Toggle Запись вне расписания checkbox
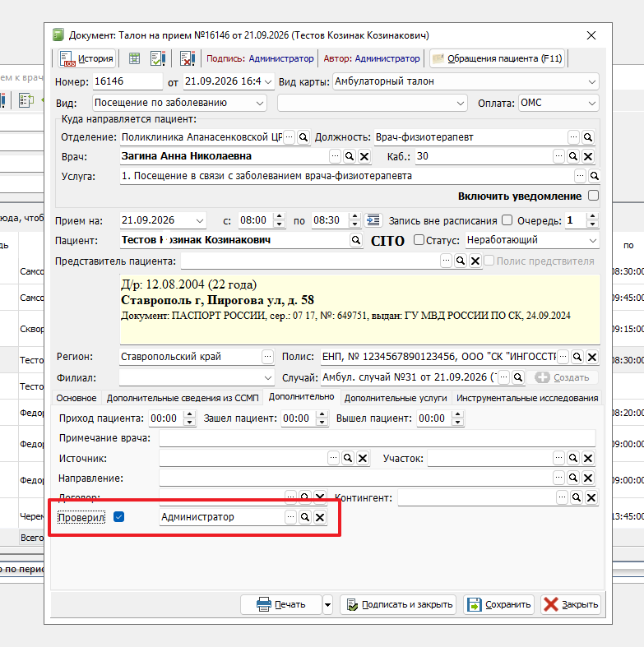The image size is (644, 647). 507,220
